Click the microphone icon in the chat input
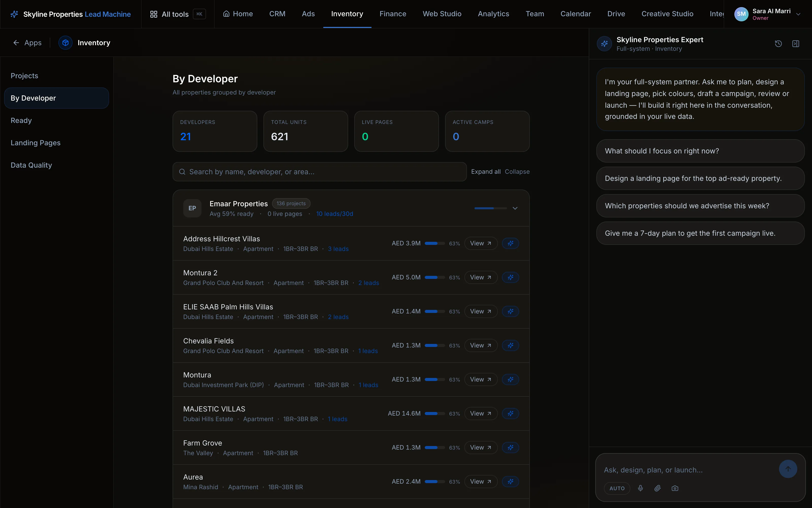The height and width of the screenshot is (508, 812). (x=640, y=488)
